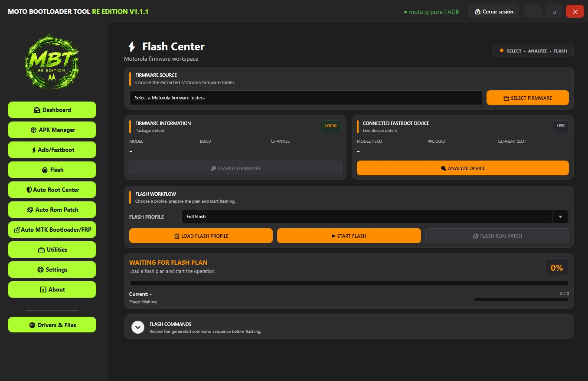Open APK Manager from sidebar

pyautogui.click(x=52, y=130)
